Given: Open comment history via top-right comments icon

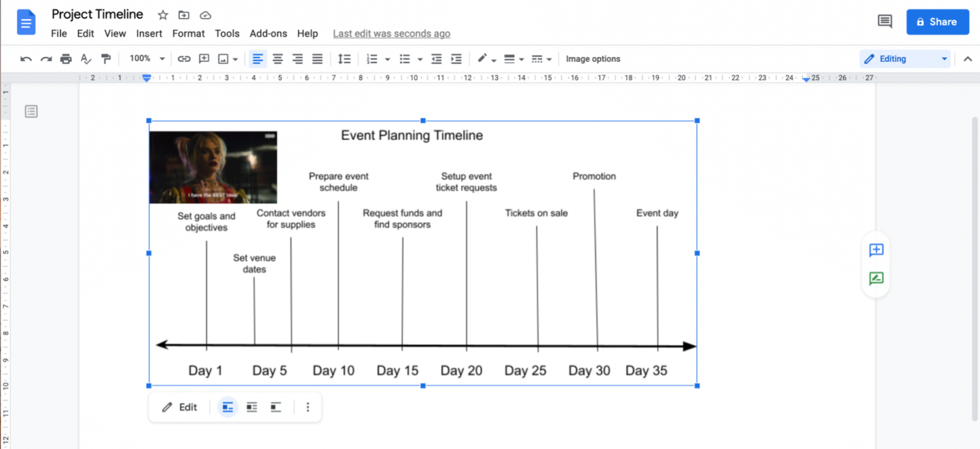Looking at the screenshot, I should 884,20.
